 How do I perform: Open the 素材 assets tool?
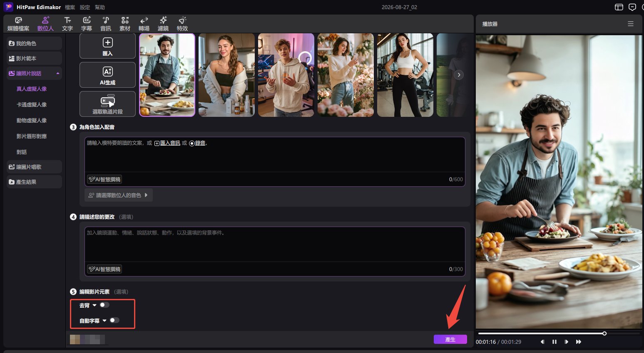[x=125, y=24]
